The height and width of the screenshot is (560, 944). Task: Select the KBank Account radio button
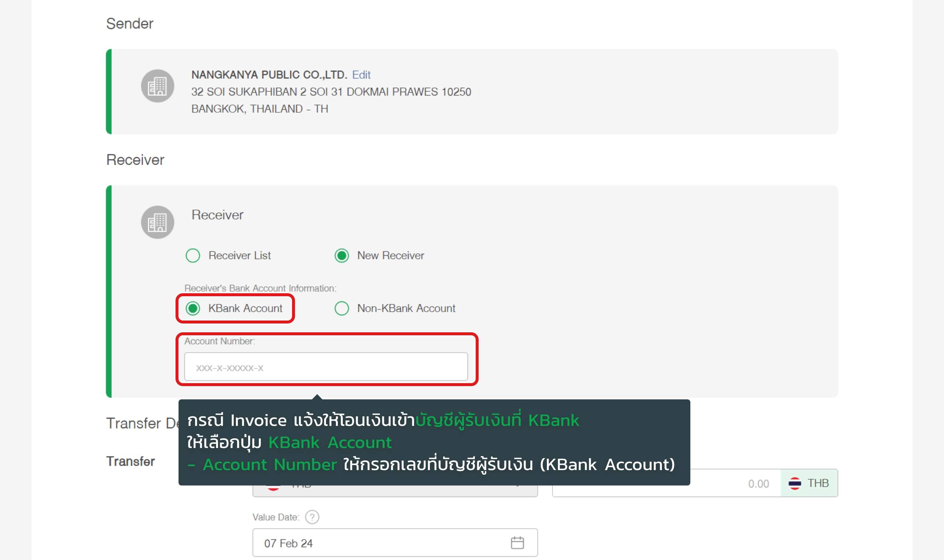[x=193, y=308]
